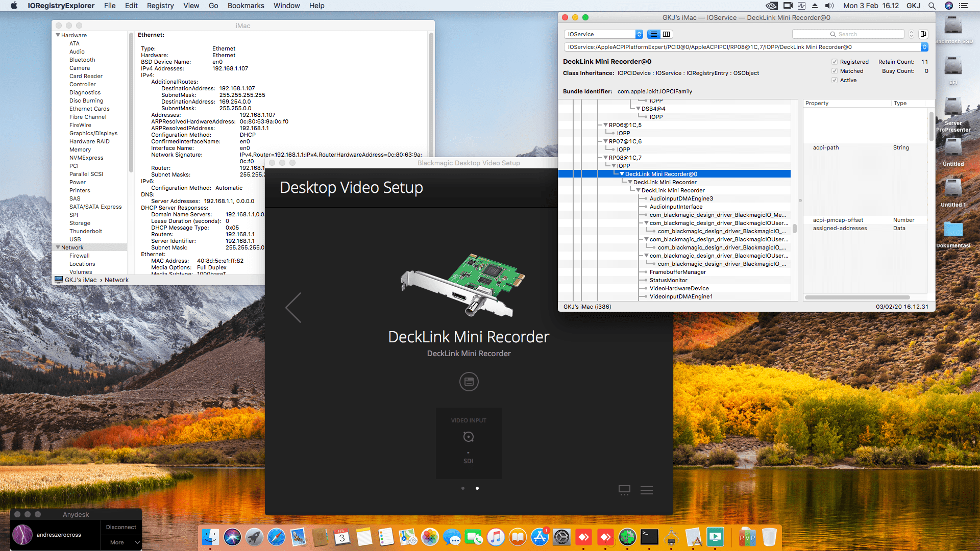Screen dimensions: 980x551
Task: Open iTunes from the Dock
Action: pyautogui.click(x=496, y=537)
